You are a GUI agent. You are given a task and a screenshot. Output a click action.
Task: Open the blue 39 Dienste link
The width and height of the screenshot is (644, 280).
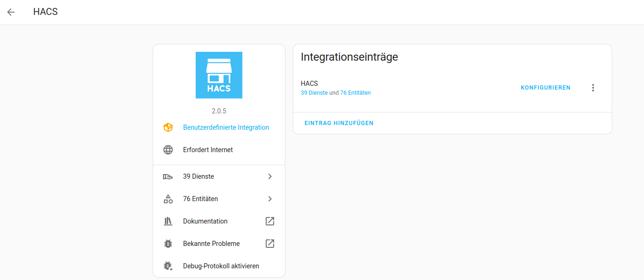[314, 93]
